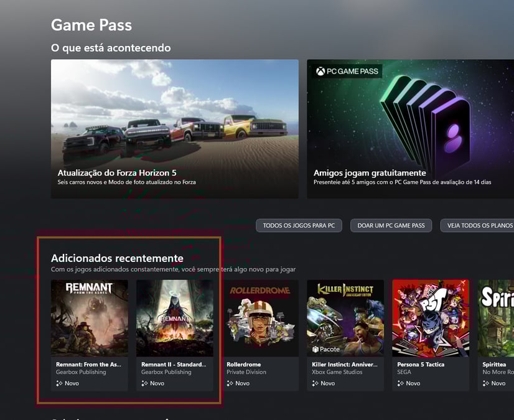Click the Novo sparkle icon under Remnant II

(144, 383)
